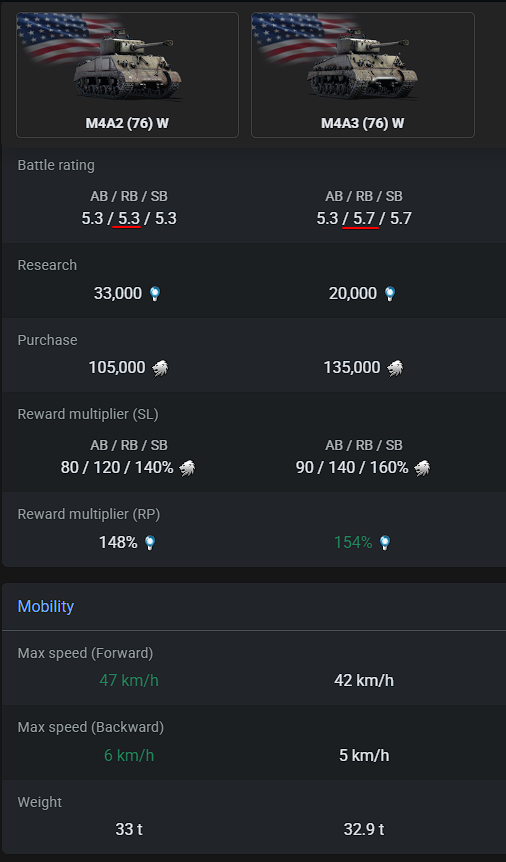
Task: Click the Battle rating row label
Action: tap(56, 165)
